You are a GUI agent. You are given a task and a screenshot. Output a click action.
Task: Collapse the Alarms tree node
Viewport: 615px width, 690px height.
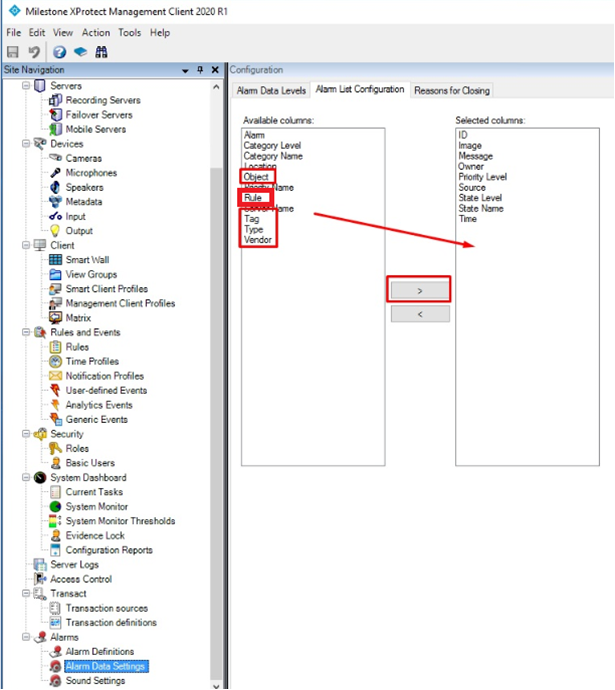(x=26, y=637)
